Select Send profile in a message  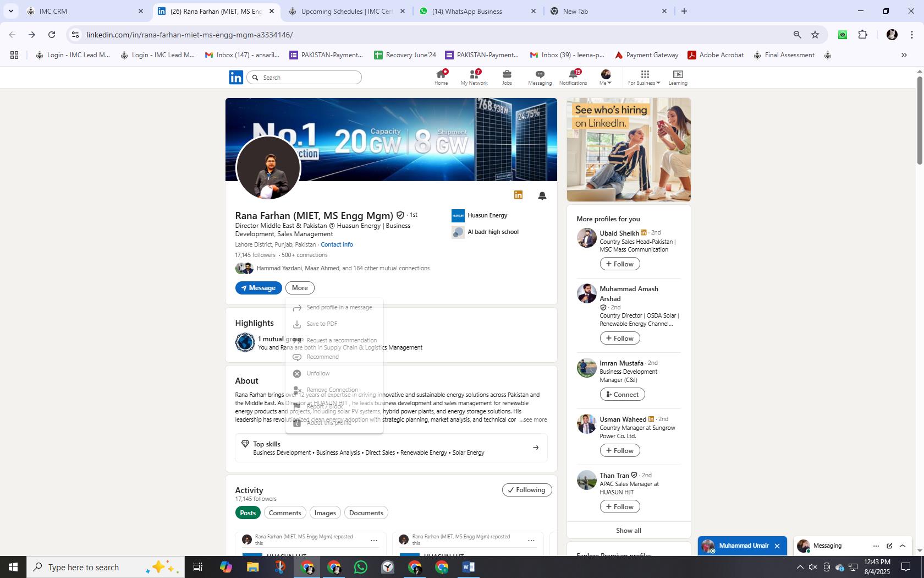(x=334, y=307)
